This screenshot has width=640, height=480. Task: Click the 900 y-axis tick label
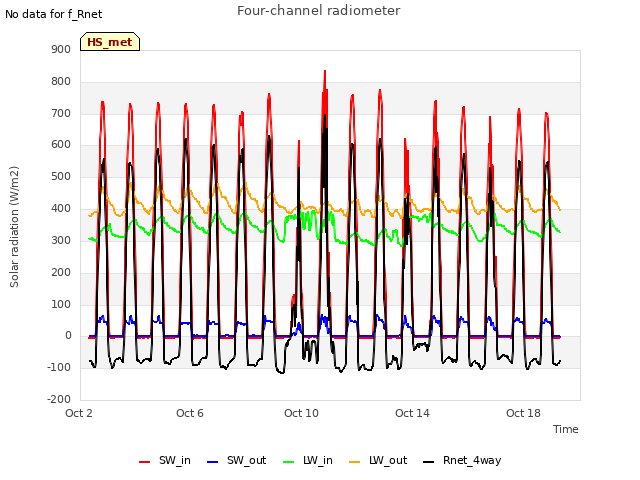point(61,49)
